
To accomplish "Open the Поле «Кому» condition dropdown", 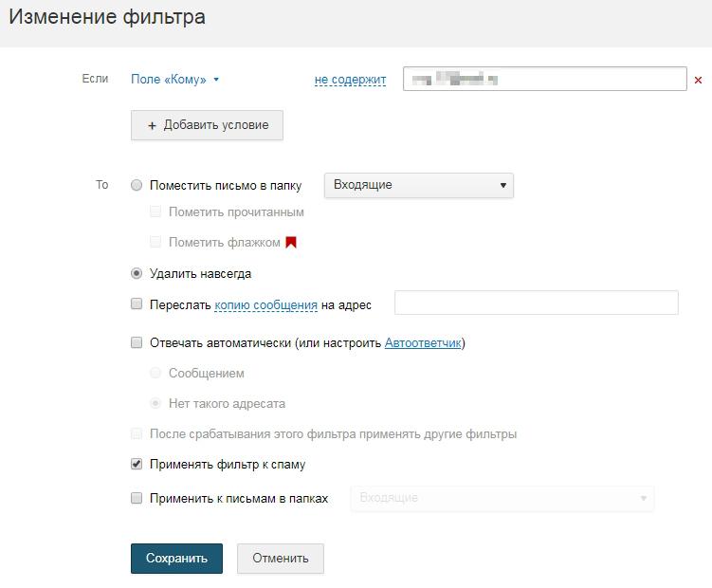I will pos(174,79).
